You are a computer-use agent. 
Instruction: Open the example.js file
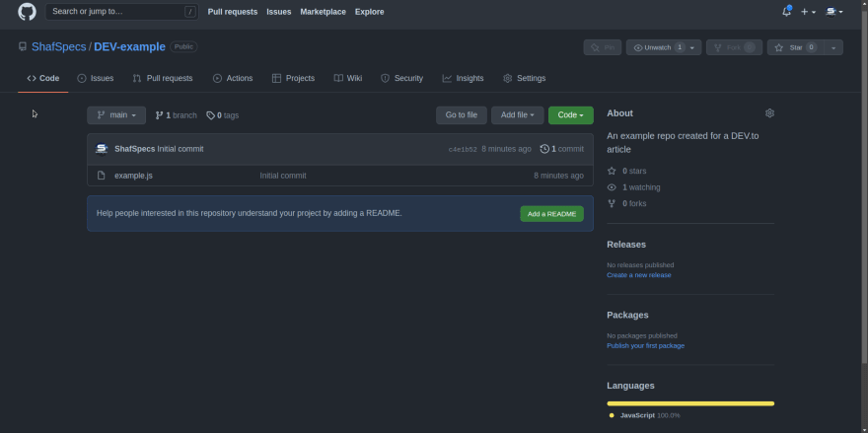click(x=133, y=176)
